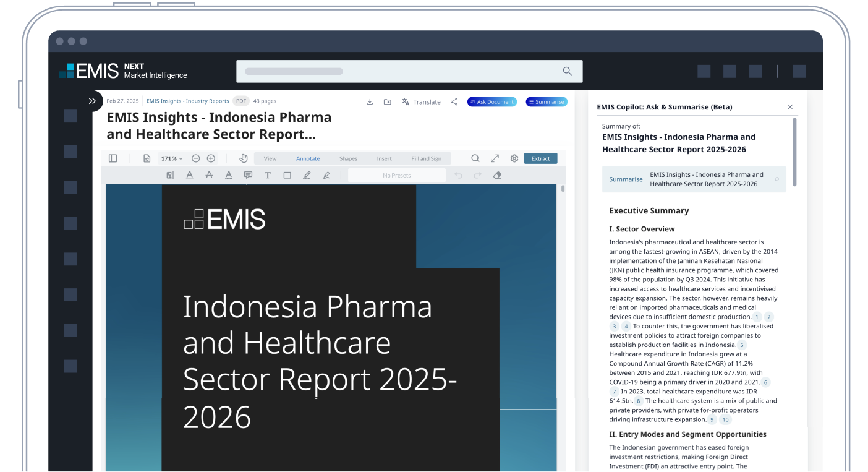
Task: Open PDF viewer settings gear
Action: coord(514,158)
